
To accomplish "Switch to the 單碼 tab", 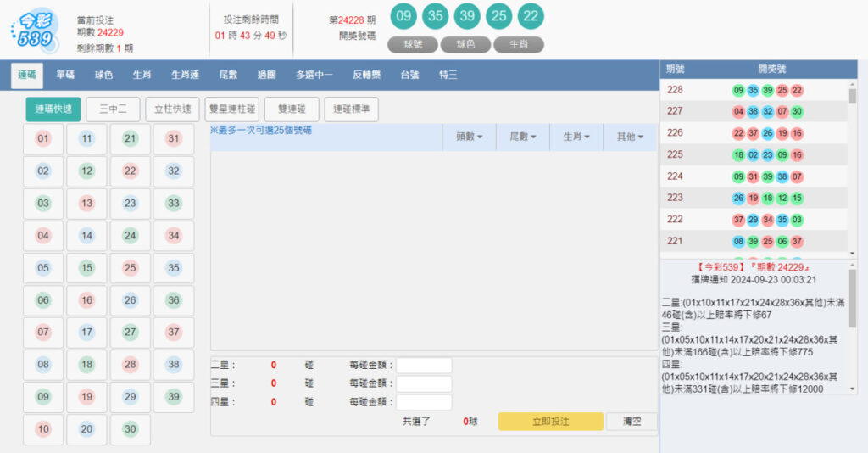I will point(64,75).
